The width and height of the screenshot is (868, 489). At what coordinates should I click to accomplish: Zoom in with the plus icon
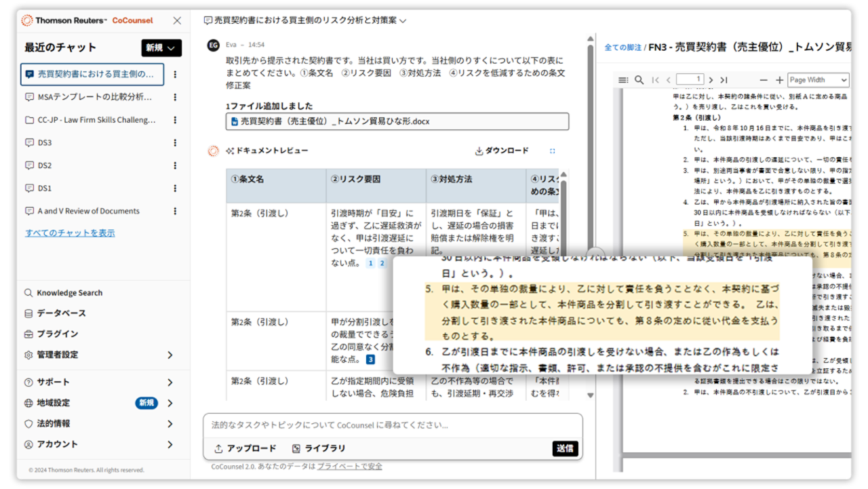779,80
